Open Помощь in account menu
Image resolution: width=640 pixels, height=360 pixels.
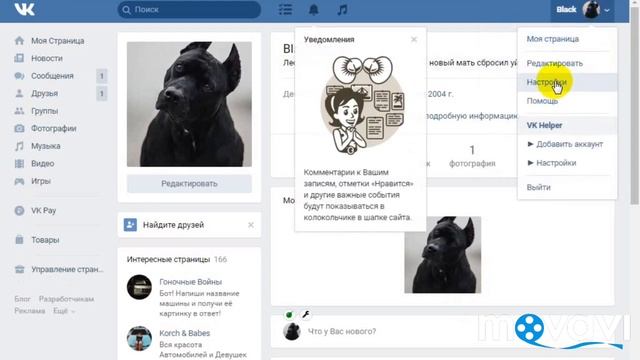pos(542,101)
